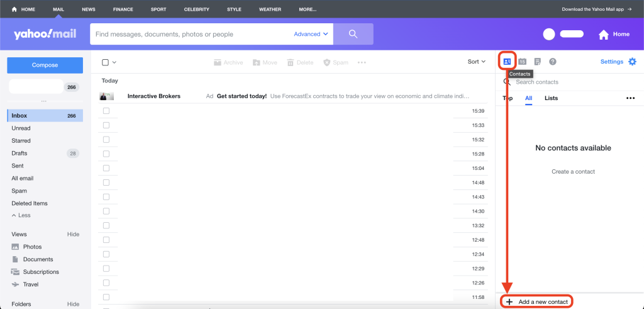
Task: Select the 15:39 email checkbox
Action: (x=106, y=111)
